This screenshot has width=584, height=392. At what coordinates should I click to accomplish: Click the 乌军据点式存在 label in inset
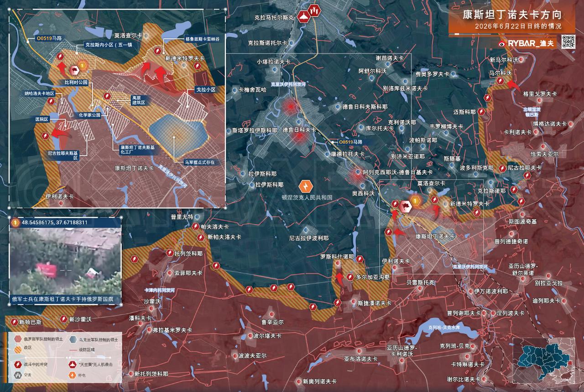(199, 162)
